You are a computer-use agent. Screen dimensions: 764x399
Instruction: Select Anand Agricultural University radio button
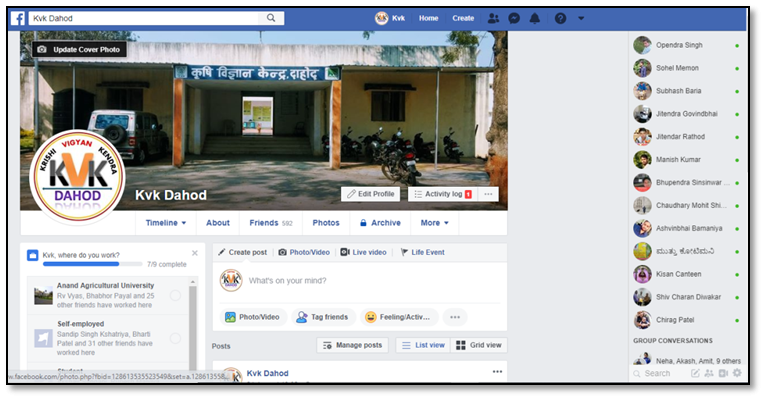tap(175, 295)
